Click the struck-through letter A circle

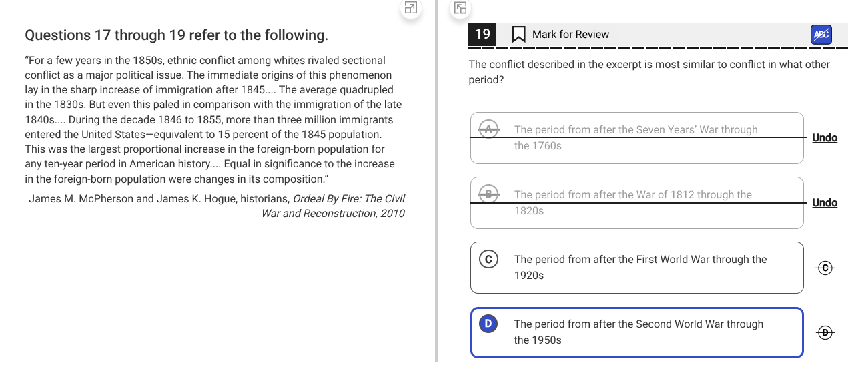point(489,129)
